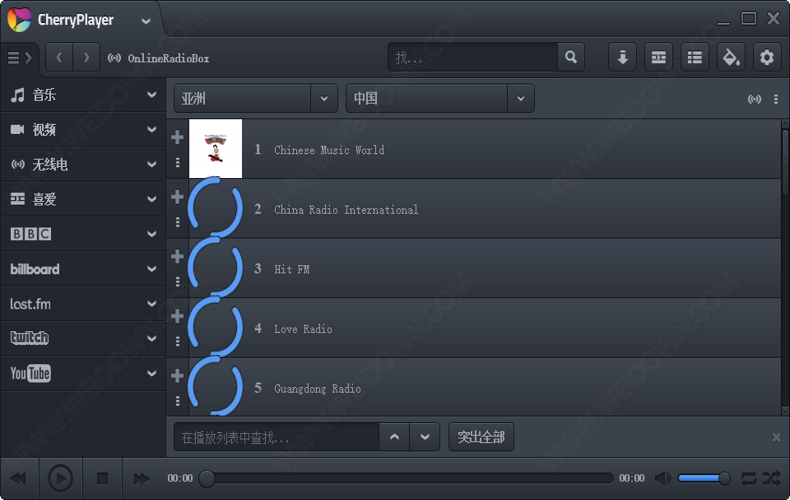Open the last.fm logo item
Screen dimensions: 790x500
(x=30, y=304)
